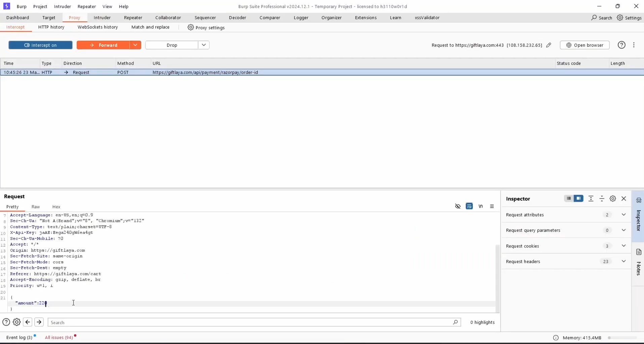Expand all Inspector sections icon
The width and height of the screenshot is (644, 344).
coord(591,199)
